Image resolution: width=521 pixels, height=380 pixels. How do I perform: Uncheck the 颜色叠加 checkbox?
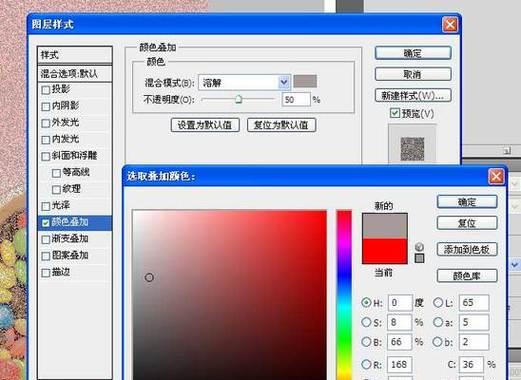click(46, 223)
